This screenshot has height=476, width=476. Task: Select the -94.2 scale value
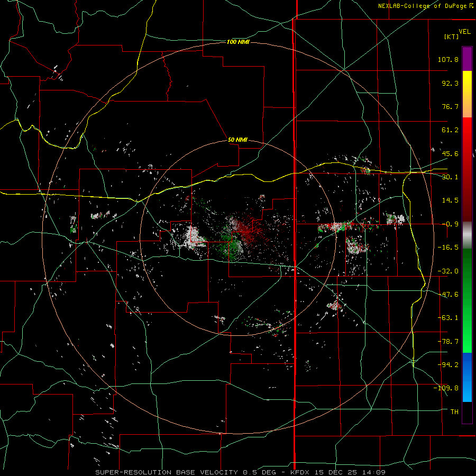[448, 364]
